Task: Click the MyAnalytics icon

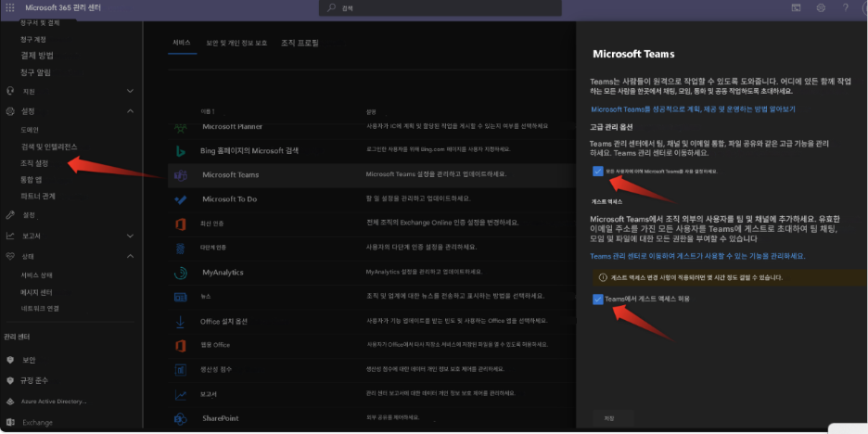Action: [x=181, y=273]
